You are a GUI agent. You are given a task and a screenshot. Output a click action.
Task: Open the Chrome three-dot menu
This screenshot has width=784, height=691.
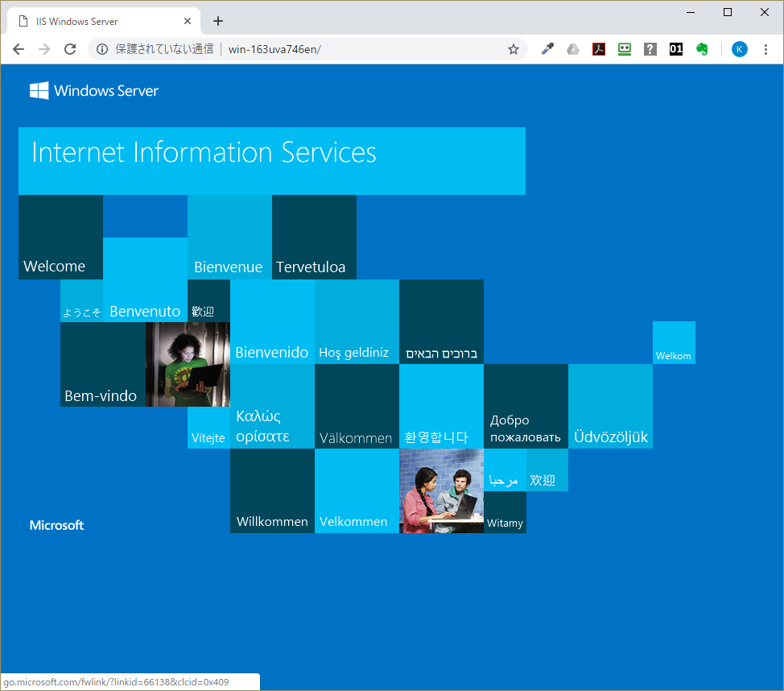765,49
